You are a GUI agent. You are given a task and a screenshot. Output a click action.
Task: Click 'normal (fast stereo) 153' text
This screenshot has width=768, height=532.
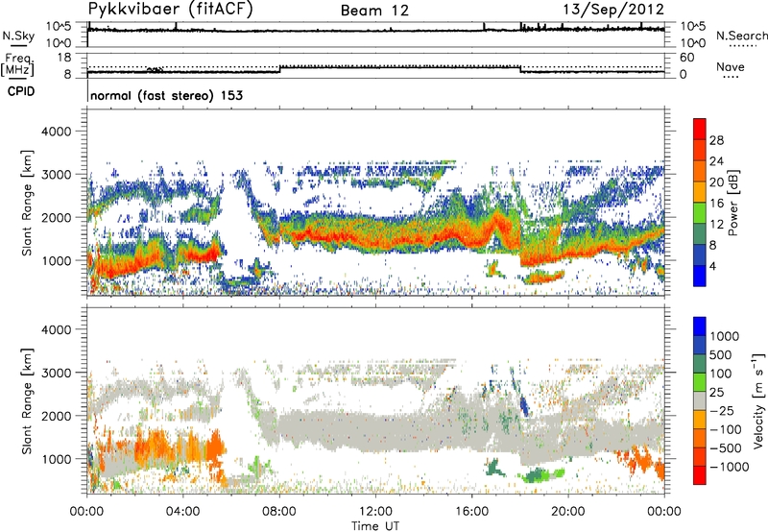tap(166, 95)
